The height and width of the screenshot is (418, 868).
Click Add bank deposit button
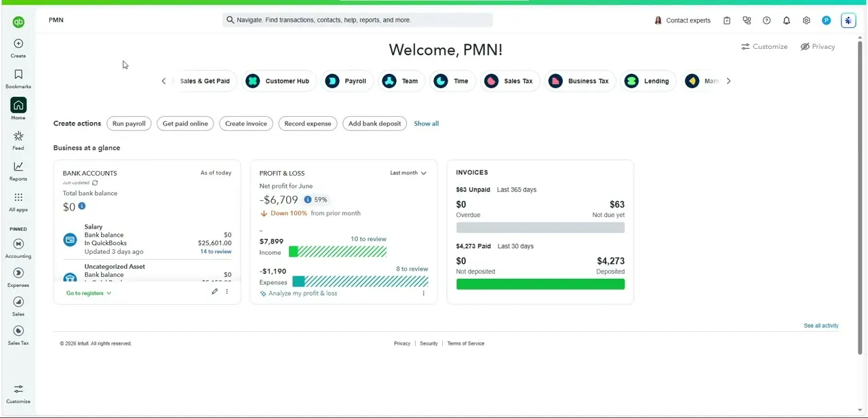coord(374,123)
